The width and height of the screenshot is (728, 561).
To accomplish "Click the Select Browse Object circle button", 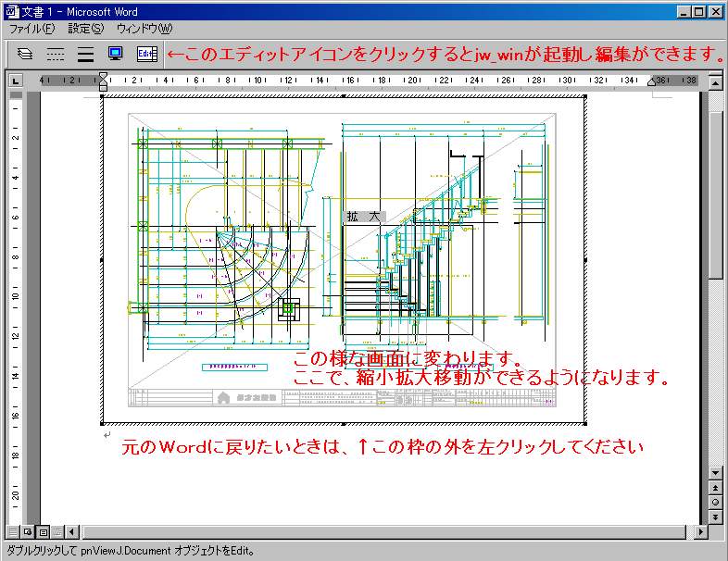I will [x=715, y=503].
